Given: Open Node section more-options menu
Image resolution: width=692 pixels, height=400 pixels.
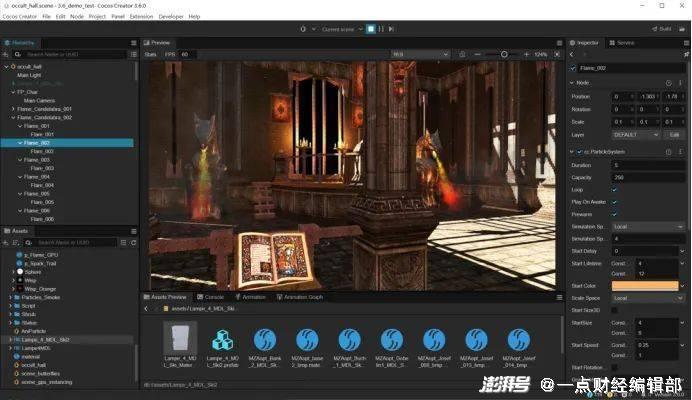Looking at the screenshot, I should pyautogui.click(x=680, y=83).
